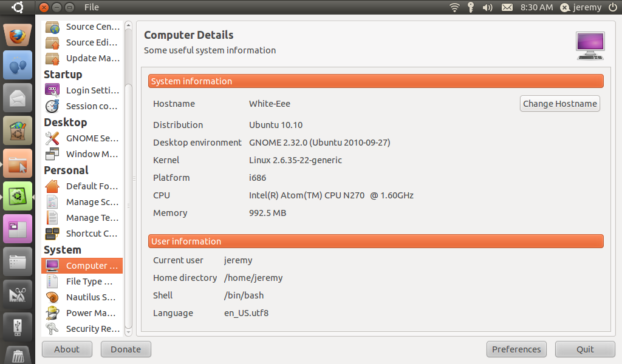Click the sidebar scrollbar up arrow
Screen dimensions: 622x364
[x=128, y=25]
